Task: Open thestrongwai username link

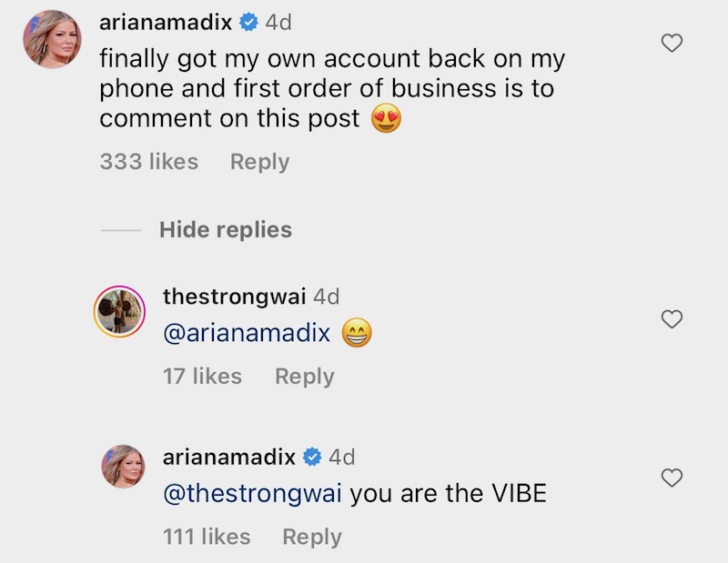Action: point(234,297)
